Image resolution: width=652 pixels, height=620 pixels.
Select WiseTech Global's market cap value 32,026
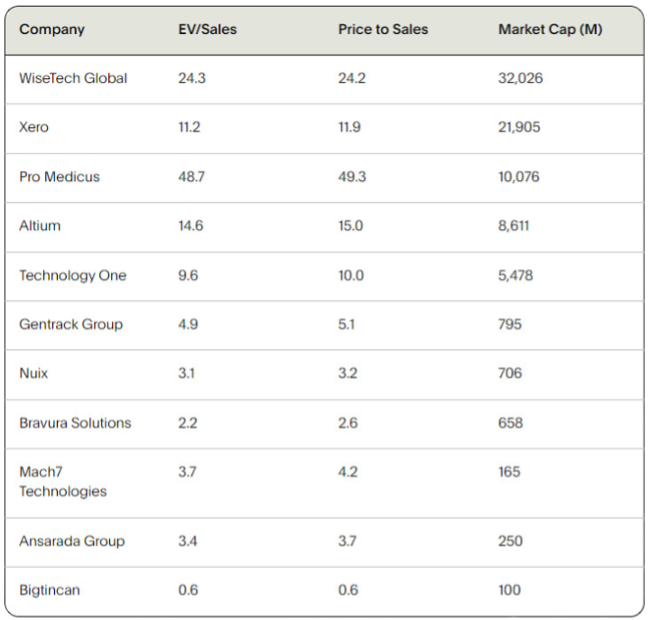click(520, 78)
